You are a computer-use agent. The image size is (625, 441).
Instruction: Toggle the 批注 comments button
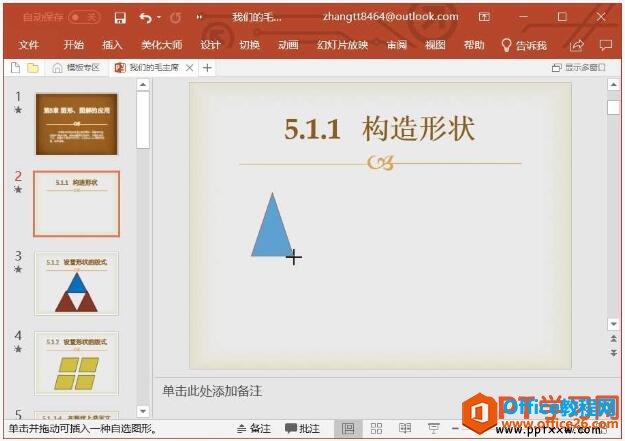point(303,429)
